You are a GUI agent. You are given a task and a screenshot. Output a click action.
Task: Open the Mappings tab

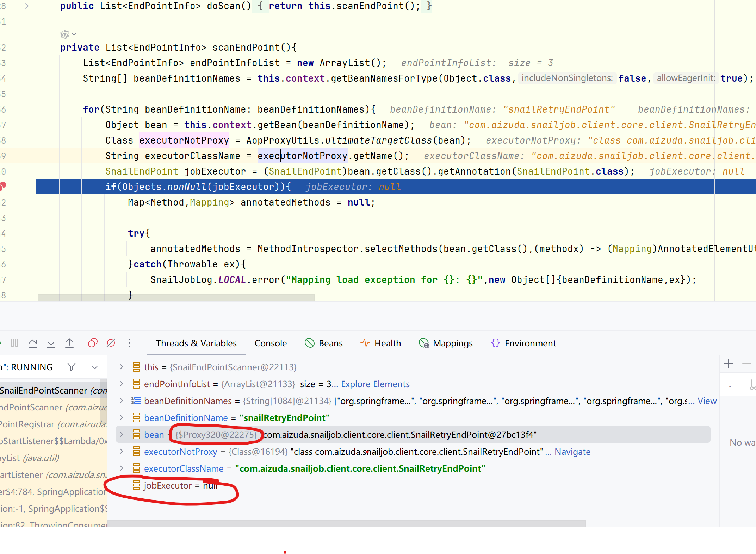point(446,343)
